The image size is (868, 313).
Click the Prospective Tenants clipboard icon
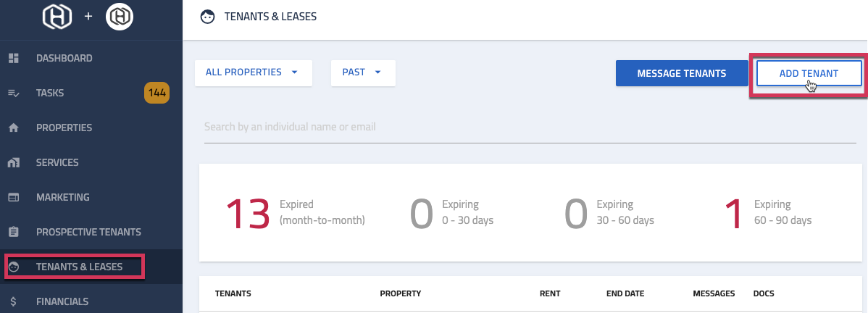click(14, 232)
